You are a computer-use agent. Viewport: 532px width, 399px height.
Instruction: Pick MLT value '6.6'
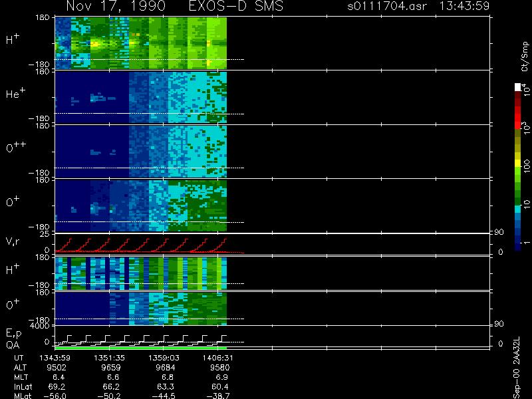[113, 377]
